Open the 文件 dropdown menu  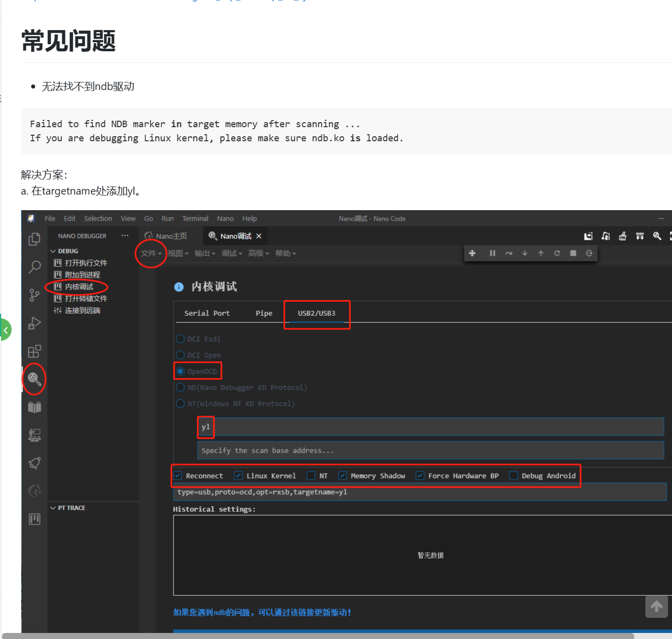pos(151,253)
